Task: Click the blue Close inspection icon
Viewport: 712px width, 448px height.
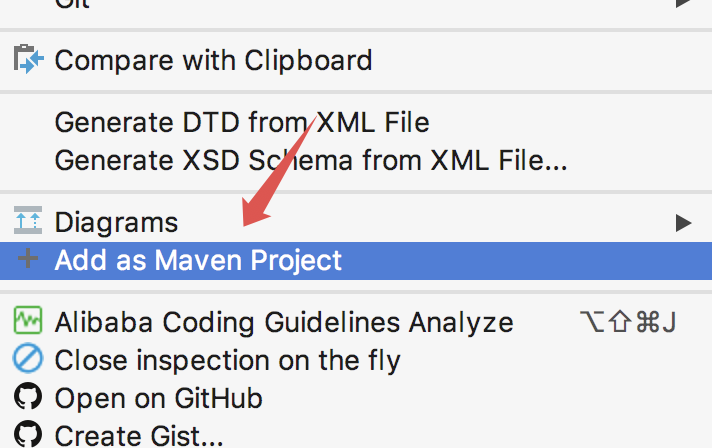Action: [28, 360]
